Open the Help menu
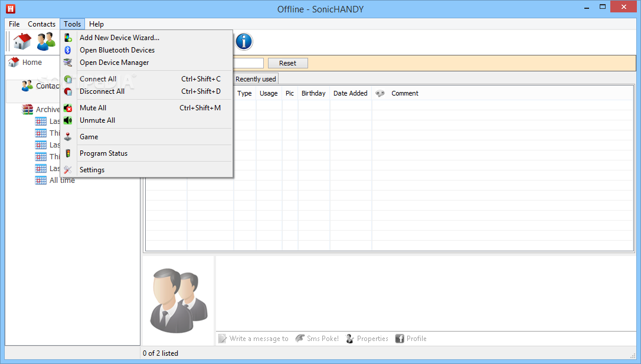This screenshot has width=641, height=364. [96, 24]
